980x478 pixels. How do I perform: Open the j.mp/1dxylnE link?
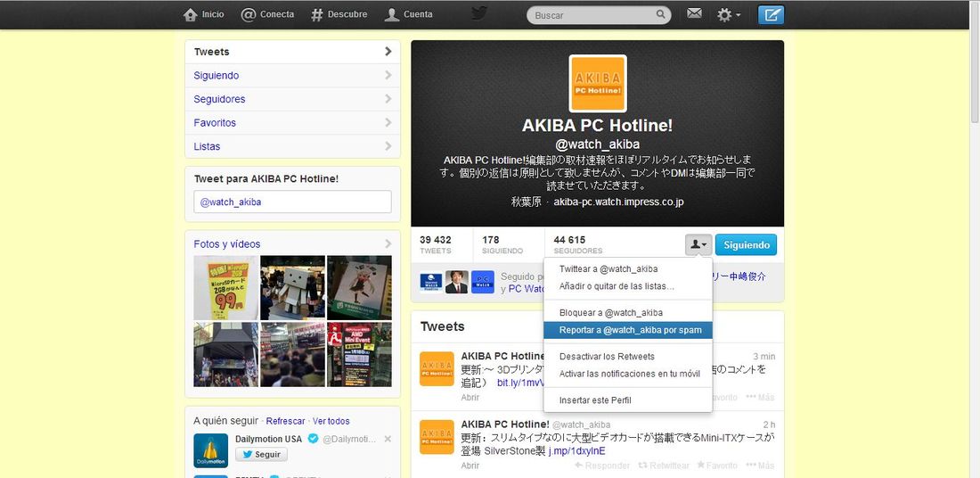tap(577, 451)
